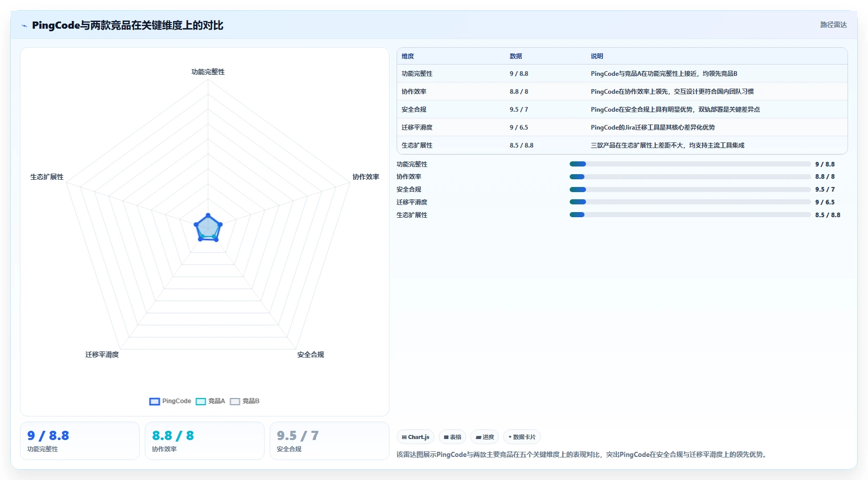Click the 迁移平滑度 radar axis label
Screen dimensions: 868x480
point(102,355)
